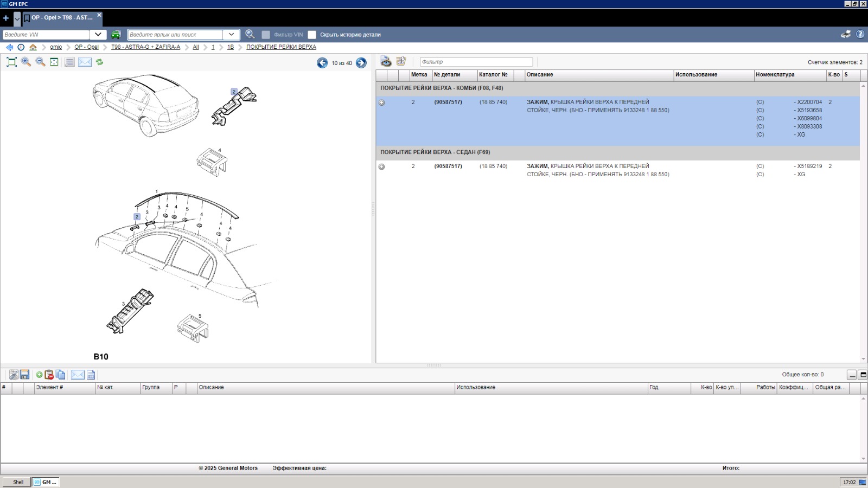Sort cart by Элемент # column
Viewport: 868px width, 488px height.
[x=65, y=387]
